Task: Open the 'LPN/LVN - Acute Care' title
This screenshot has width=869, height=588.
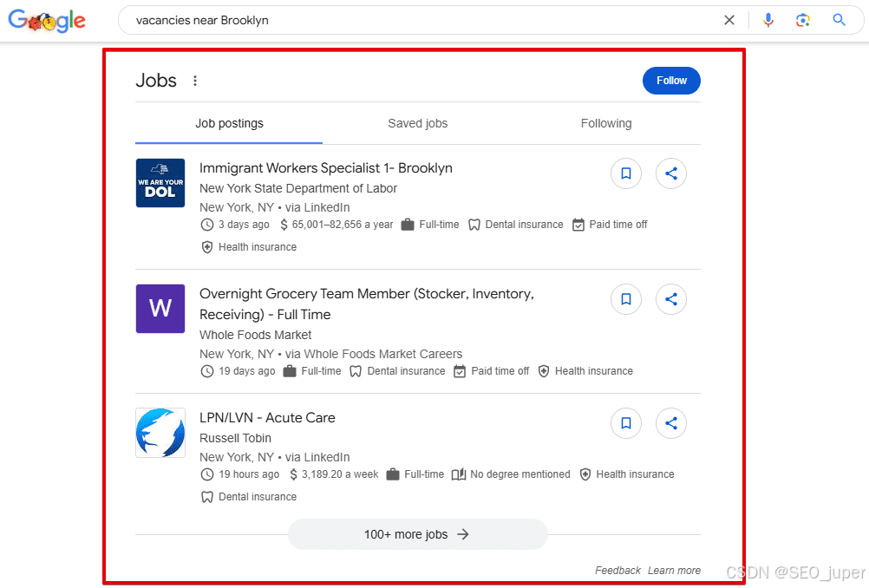Action: tap(267, 418)
